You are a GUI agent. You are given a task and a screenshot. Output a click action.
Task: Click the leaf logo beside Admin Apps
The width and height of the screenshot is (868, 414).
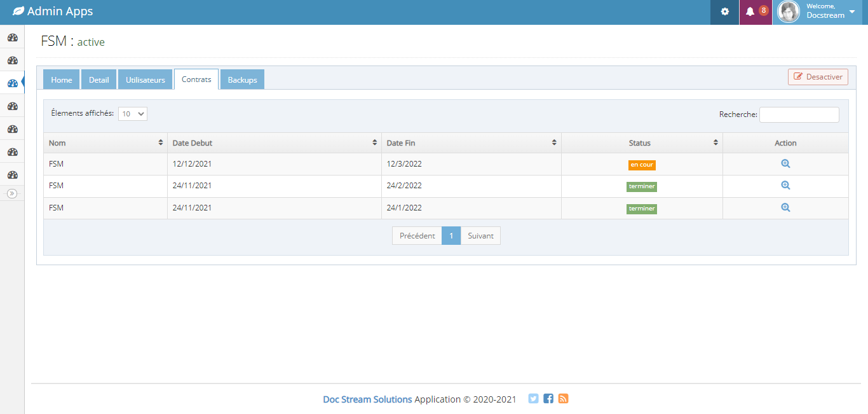18,11
